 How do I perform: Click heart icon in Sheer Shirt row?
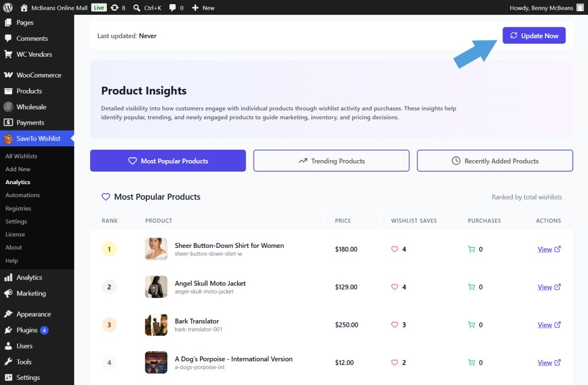tap(394, 249)
